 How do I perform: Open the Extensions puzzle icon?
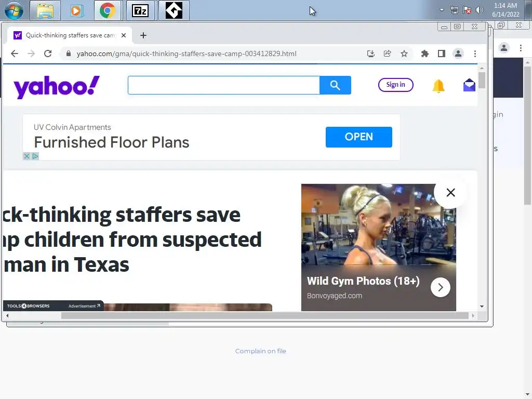pyautogui.click(x=424, y=54)
